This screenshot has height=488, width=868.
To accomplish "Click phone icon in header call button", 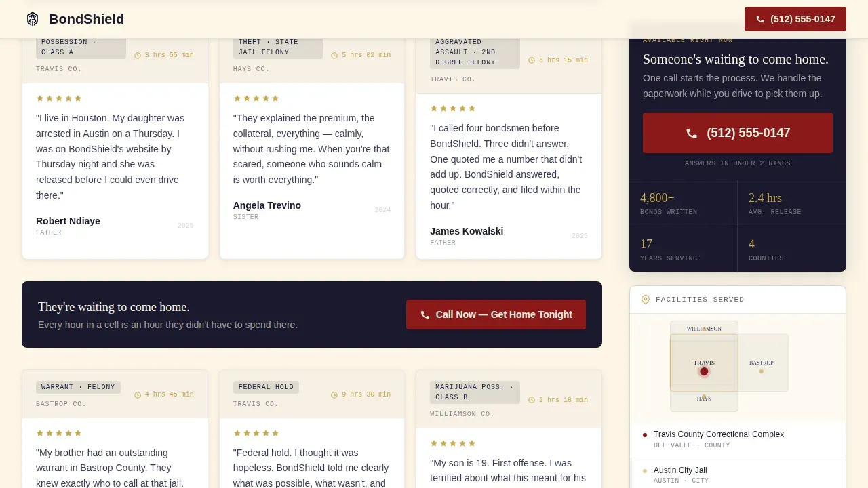I will [x=760, y=20].
